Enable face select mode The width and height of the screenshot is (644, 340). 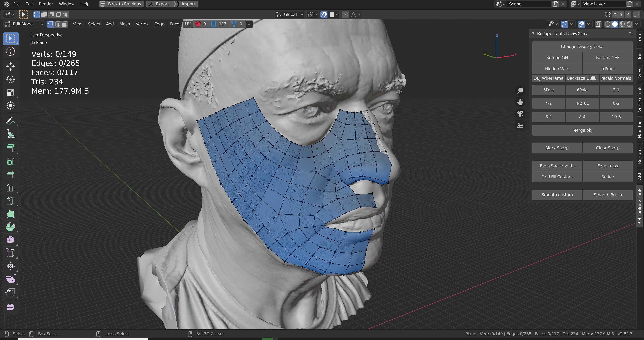coord(65,24)
